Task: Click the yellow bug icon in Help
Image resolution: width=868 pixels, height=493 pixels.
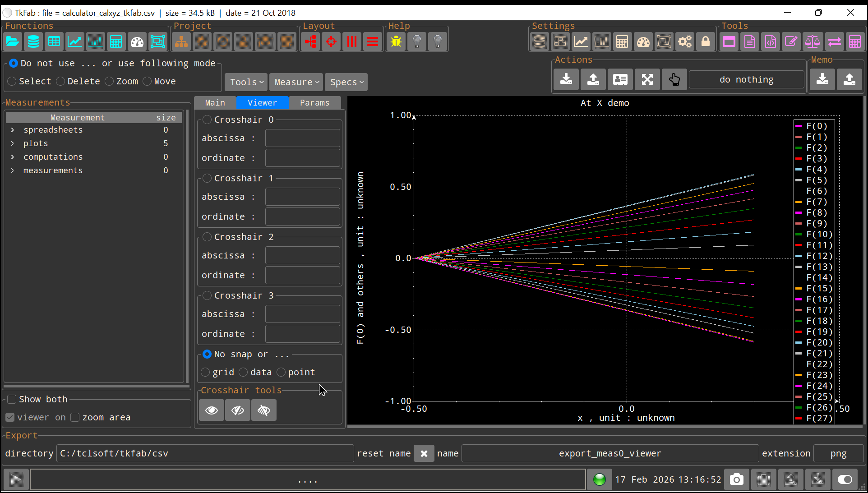Action: (396, 42)
